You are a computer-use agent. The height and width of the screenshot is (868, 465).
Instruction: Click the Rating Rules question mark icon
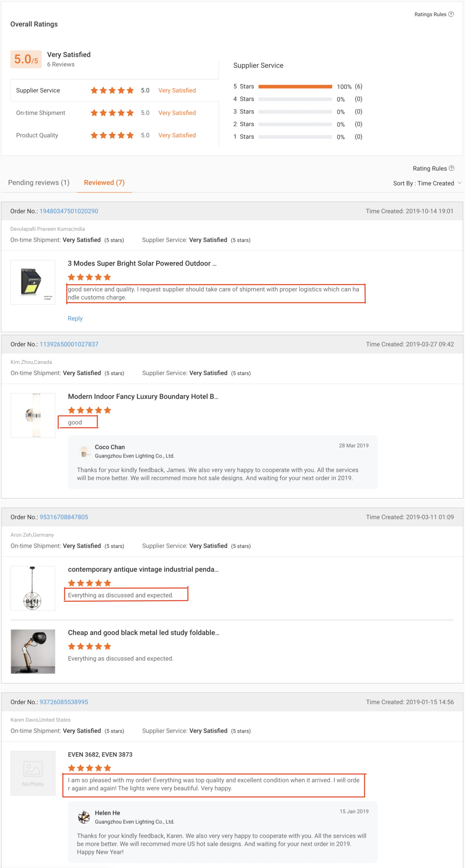pyautogui.click(x=452, y=168)
